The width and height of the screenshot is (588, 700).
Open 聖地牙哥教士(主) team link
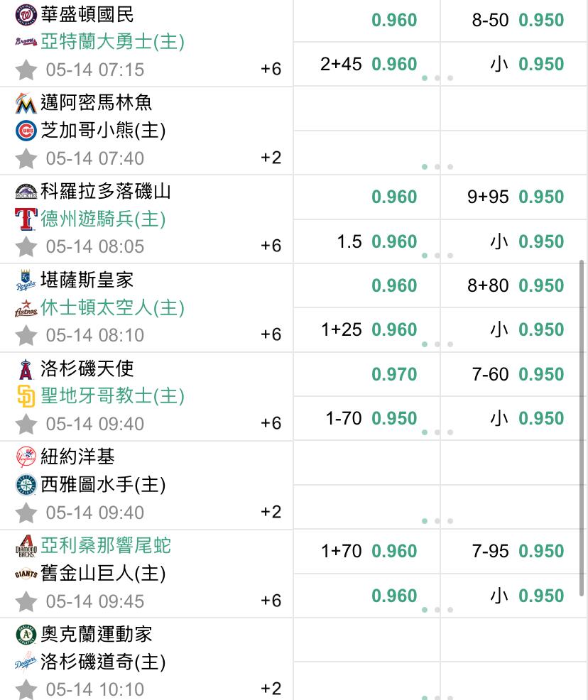112,396
